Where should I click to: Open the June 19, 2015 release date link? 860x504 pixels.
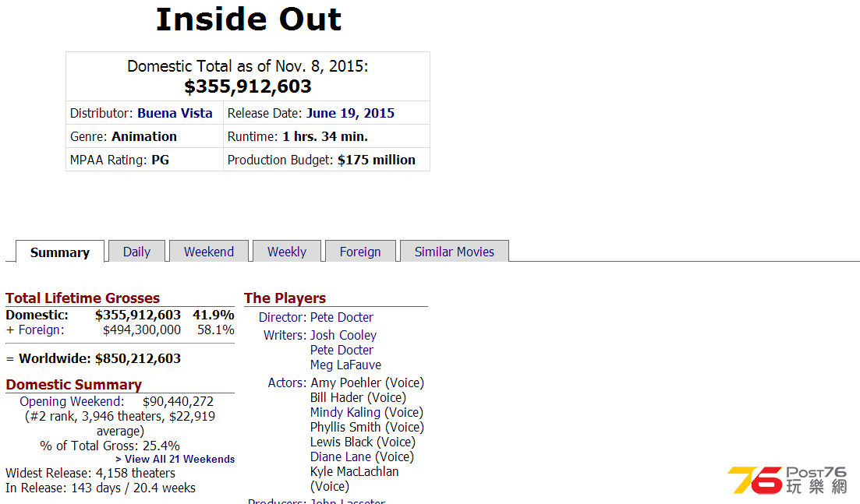point(350,113)
